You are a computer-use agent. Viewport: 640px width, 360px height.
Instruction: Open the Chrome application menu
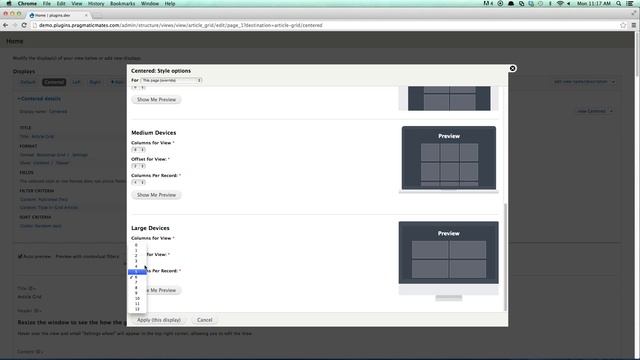point(27,3)
